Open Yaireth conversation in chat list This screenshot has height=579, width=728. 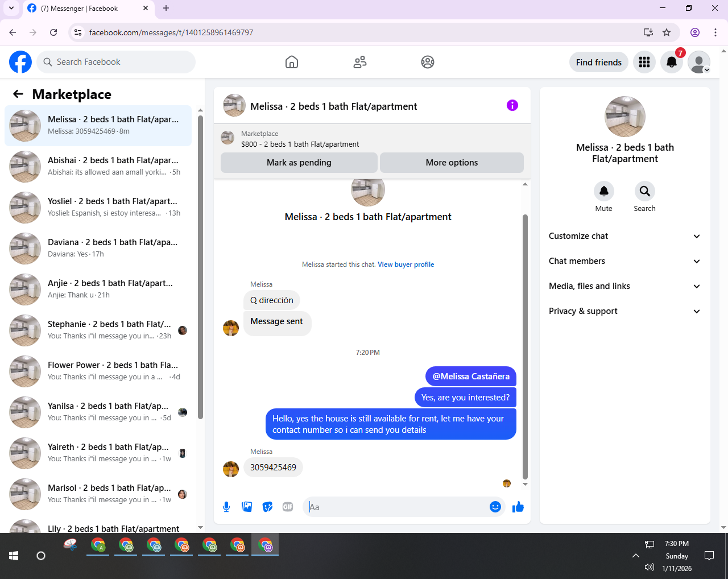(98, 453)
